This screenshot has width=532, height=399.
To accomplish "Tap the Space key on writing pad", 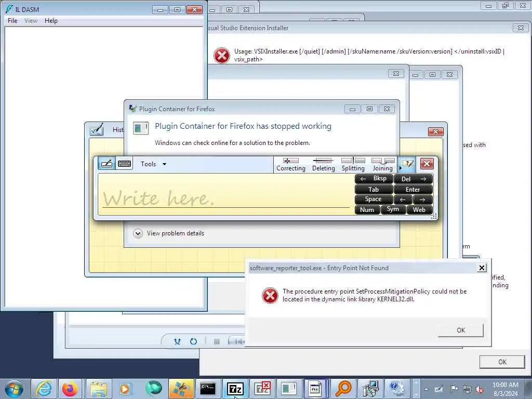I will pyautogui.click(x=374, y=199).
